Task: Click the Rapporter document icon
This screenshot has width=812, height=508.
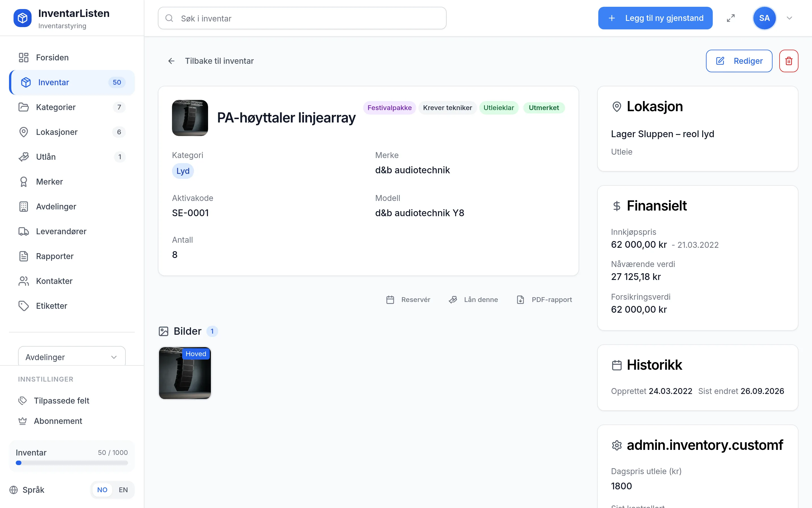Action: [23, 256]
